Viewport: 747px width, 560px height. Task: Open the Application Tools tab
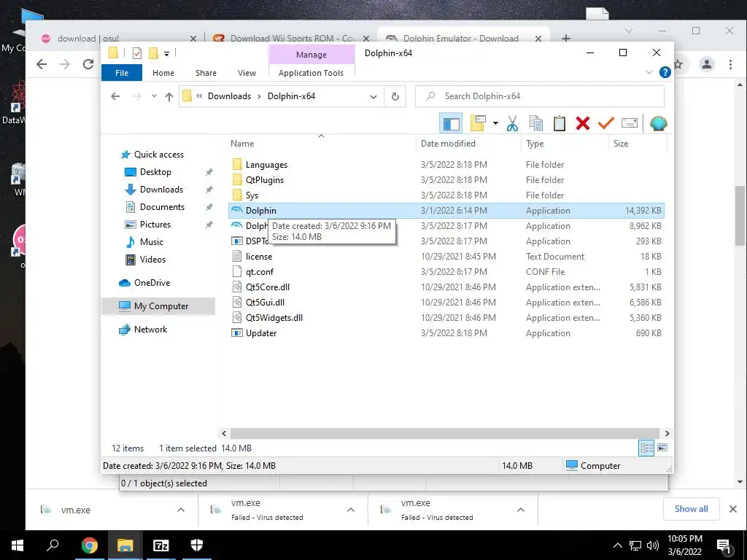point(311,73)
